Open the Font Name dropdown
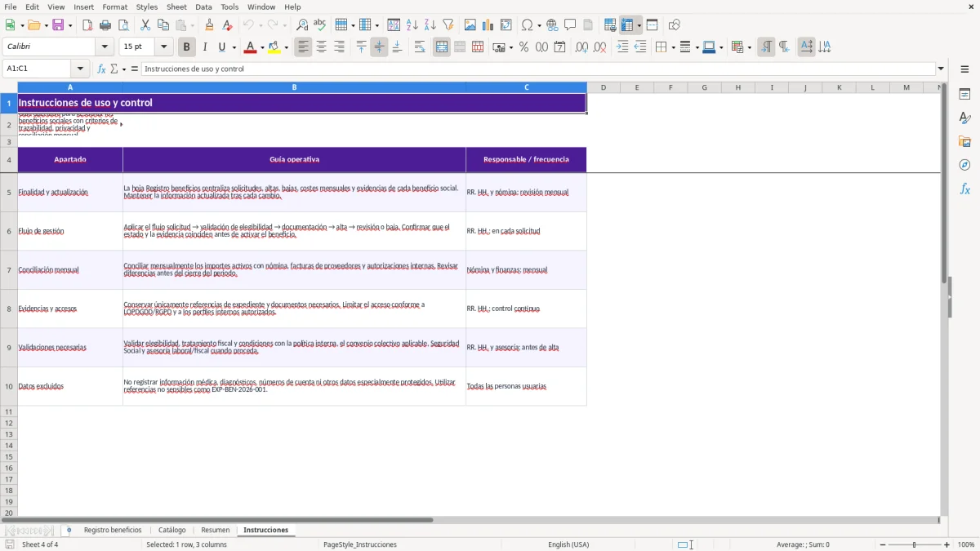The image size is (980, 551). point(105,47)
